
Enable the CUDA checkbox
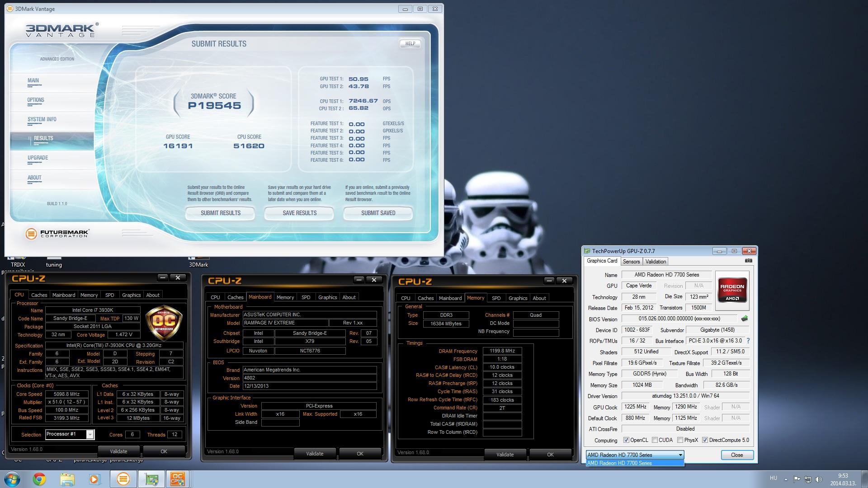(x=655, y=440)
